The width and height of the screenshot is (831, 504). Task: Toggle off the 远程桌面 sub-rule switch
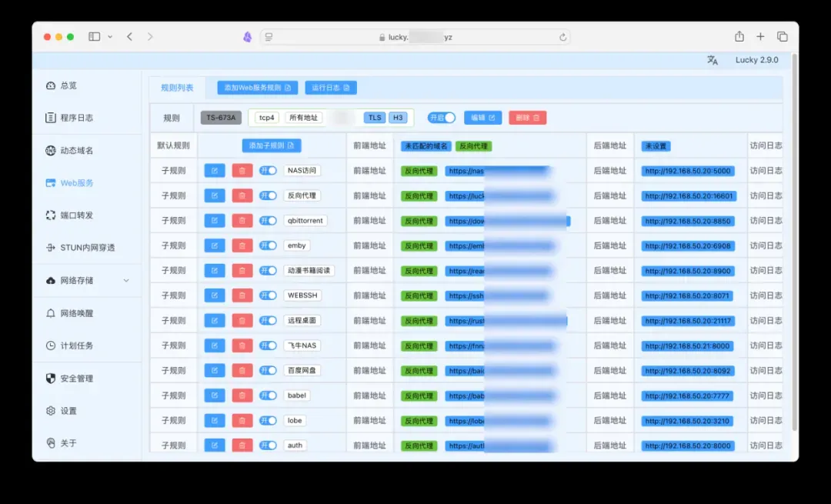tap(268, 321)
